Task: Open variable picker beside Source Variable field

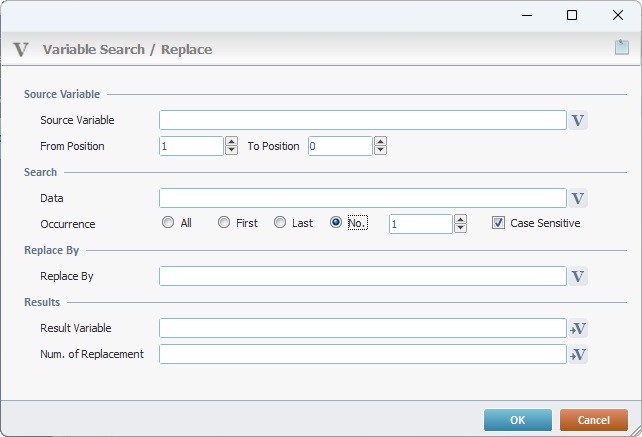Action: pos(578,120)
